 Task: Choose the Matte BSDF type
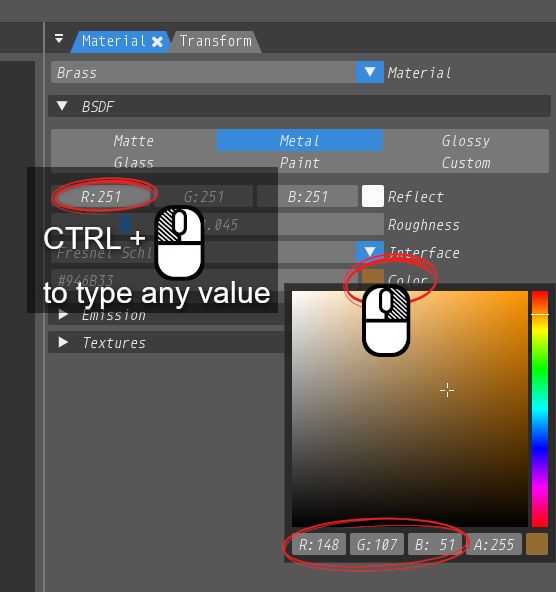click(x=134, y=141)
